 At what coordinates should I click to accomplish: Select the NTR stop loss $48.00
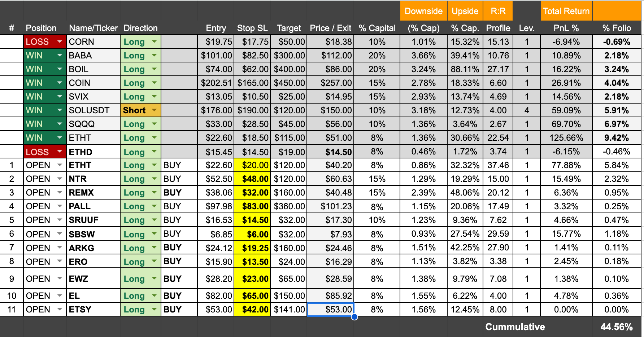point(252,179)
